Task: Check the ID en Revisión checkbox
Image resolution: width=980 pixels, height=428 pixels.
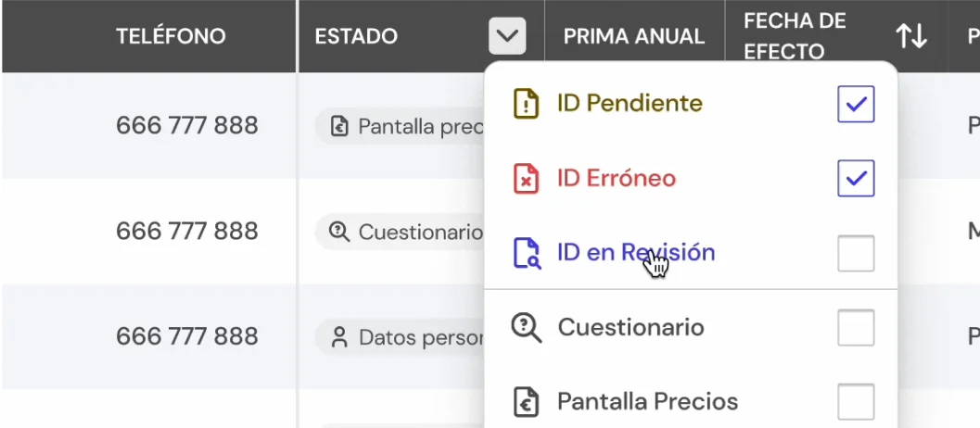Action: point(855,253)
